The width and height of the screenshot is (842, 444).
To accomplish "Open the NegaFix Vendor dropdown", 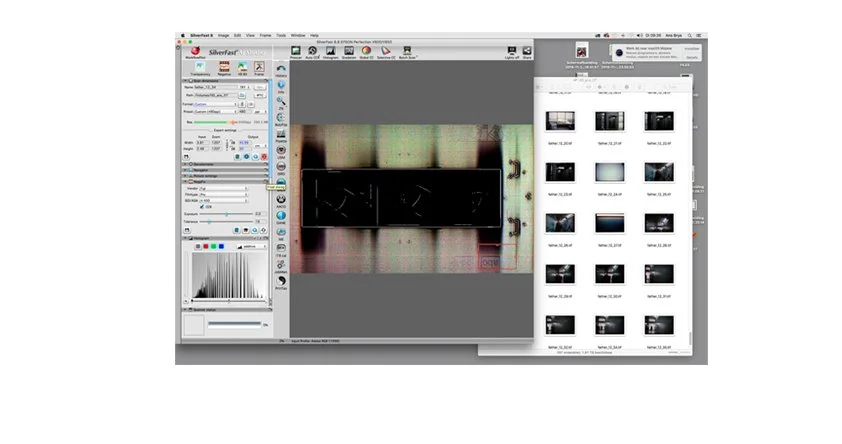I will point(223,188).
